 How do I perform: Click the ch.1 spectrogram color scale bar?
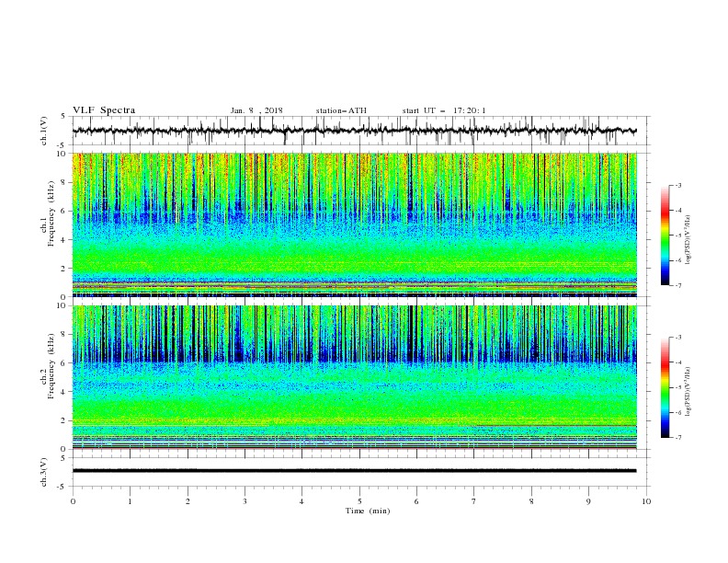click(665, 236)
